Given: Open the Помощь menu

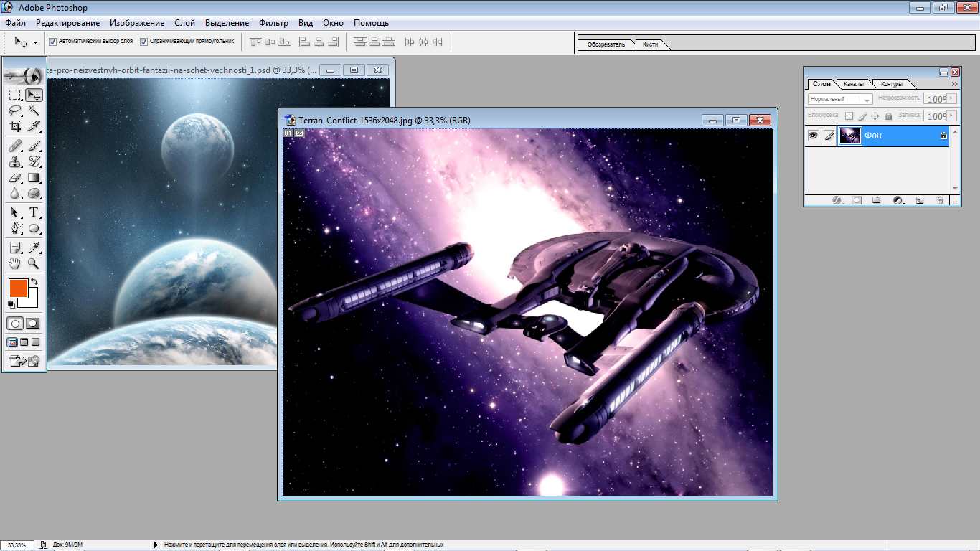Looking at the screenshot, I should click(372, 23).
